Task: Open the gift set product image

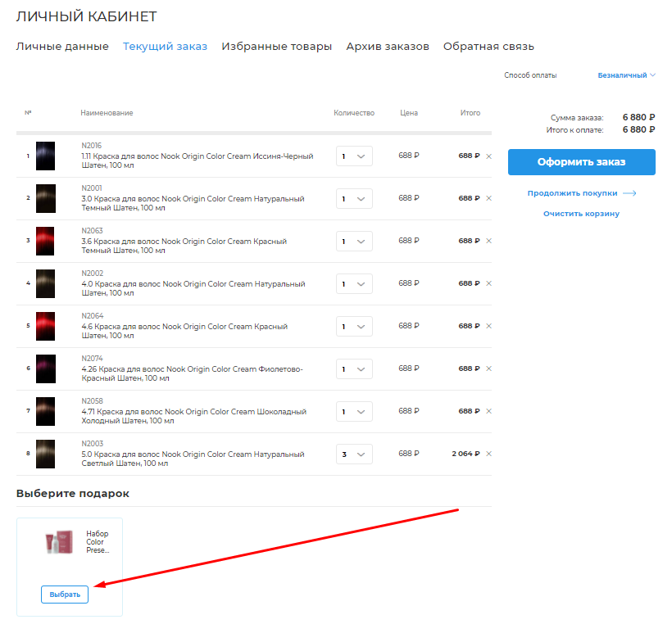Action: coord(64,542)
